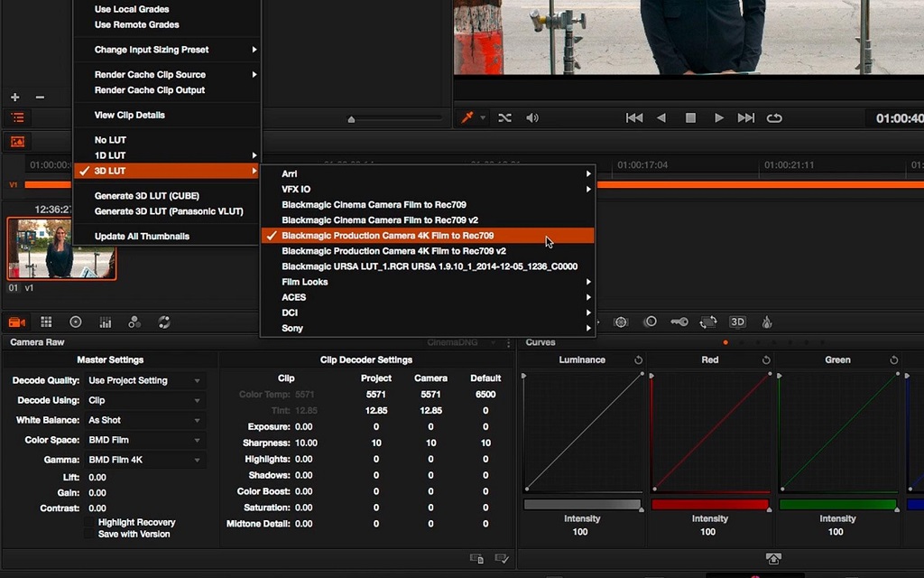Jump to first frame in viewer

coord(634,118)
